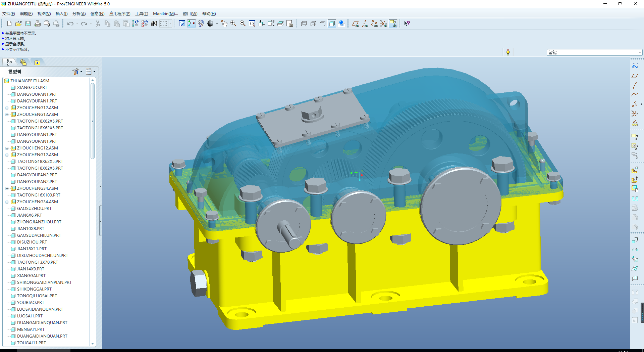Click the datum plane tool in right toolbar

pos(635,76)
